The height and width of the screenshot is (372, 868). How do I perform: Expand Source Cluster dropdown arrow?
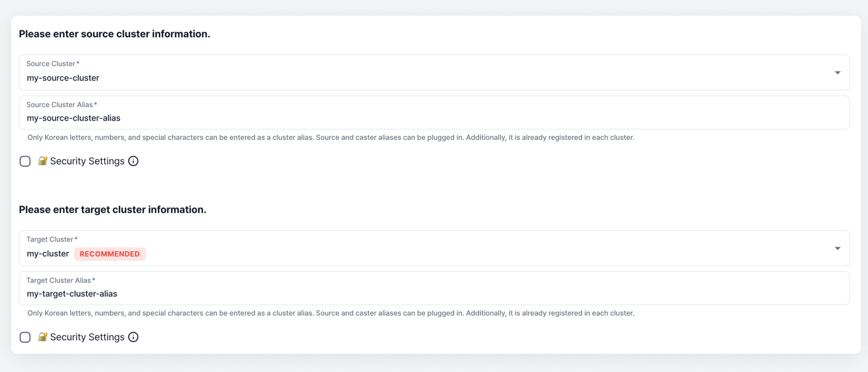(837, 73)
